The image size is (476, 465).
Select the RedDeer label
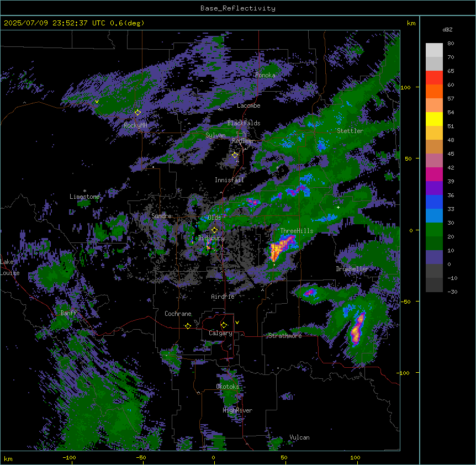[x=243, y=141]
